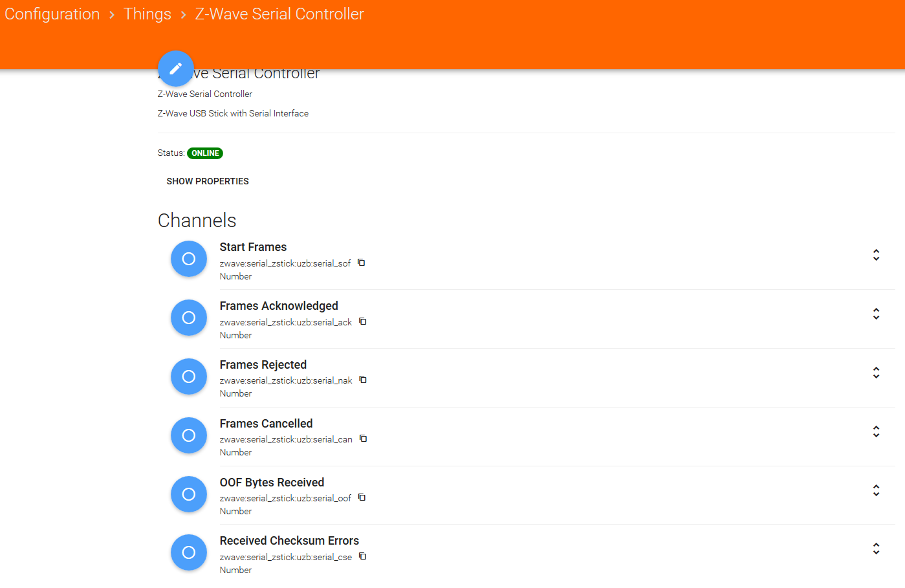Copy the serial_can channel ID
Image resolution: width=905 pixels, height=588 pixels.
[364, 439]
